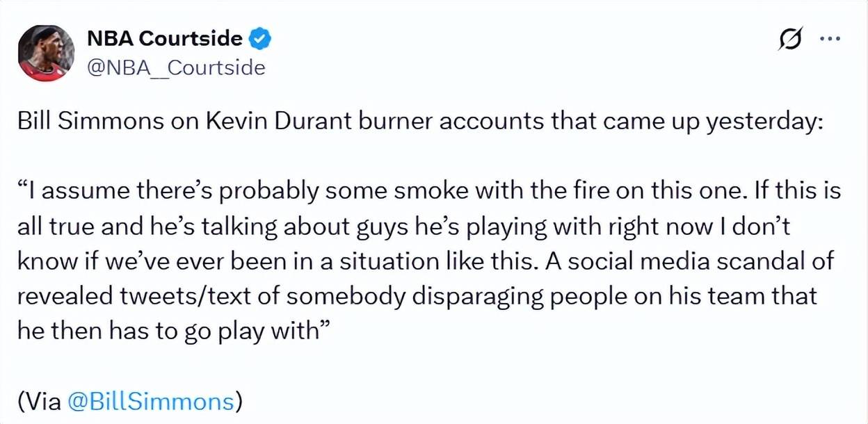Click the blue verified checkmark badge
Viewport: 868px width, 424px height.
260,39
